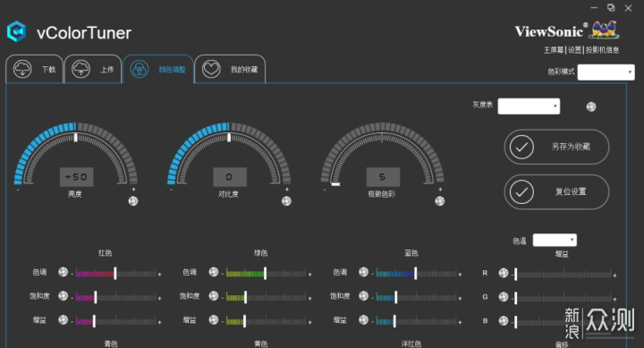The height and width of the screenshot is (348, 644).
Task: Click the color circles adjustment icon
Action: coord(140,69)
